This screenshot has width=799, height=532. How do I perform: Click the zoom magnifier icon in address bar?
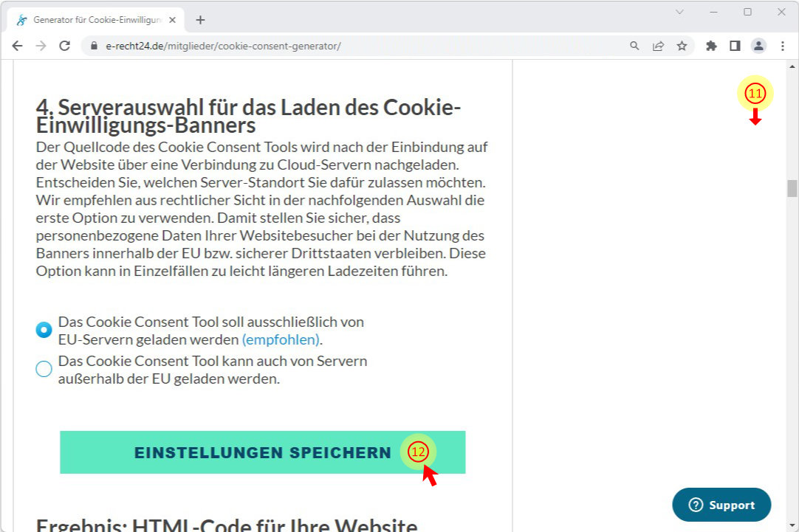tap(634, 46)
